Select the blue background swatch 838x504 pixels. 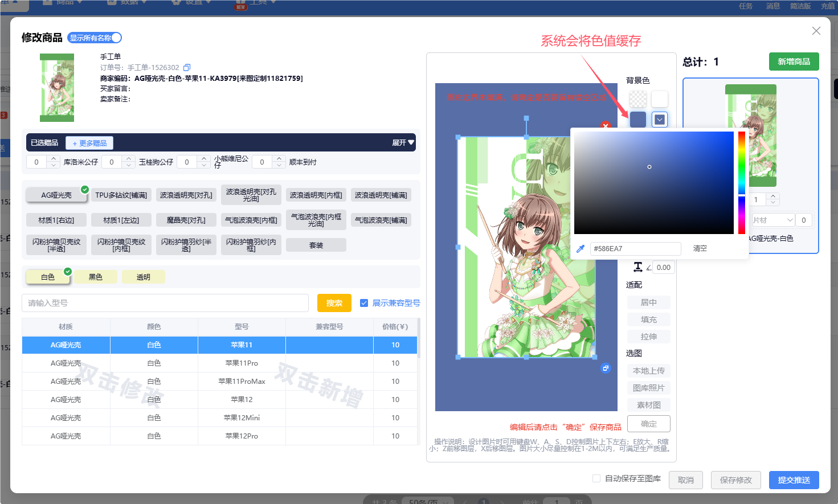638,120
